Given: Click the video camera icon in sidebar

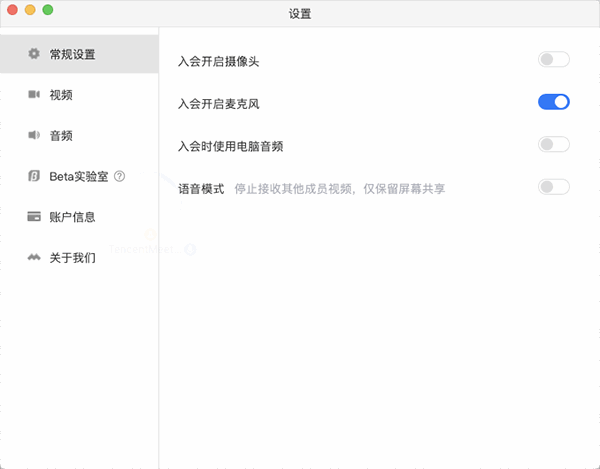Looking at the screenshot, I should (34, 95).
